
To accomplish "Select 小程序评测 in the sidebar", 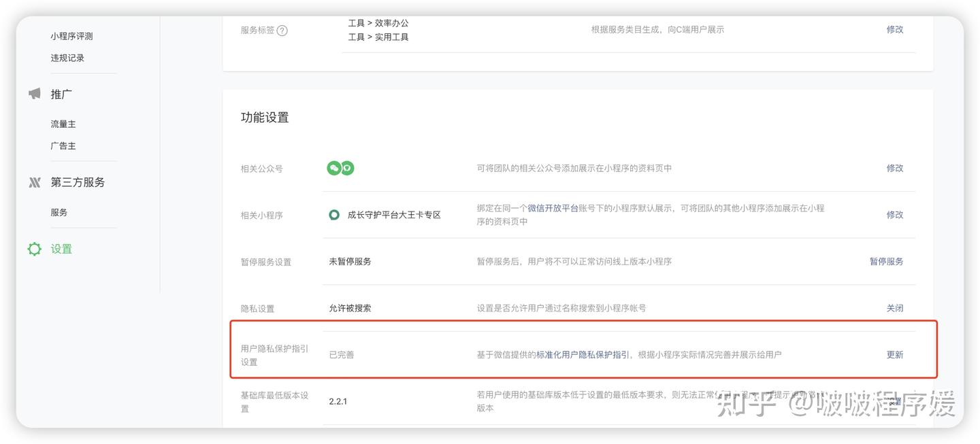I will pyautogui.click(x=71, y=36).
